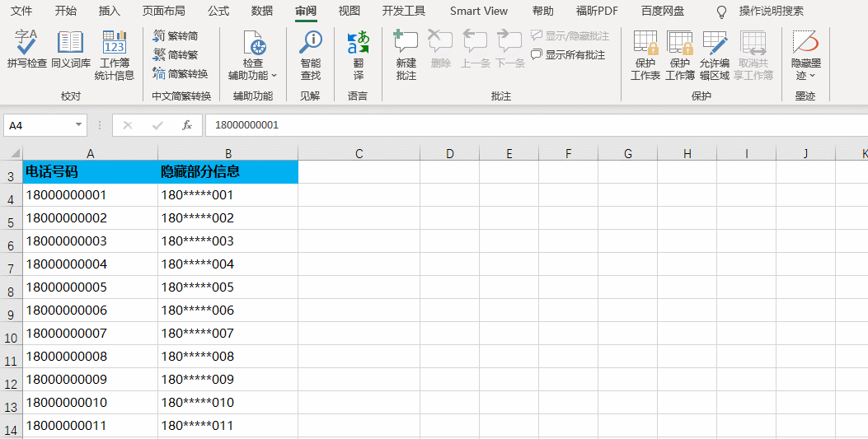
Task: Open the 同义词库 thesaurus
Action: (x=71, y=49)
